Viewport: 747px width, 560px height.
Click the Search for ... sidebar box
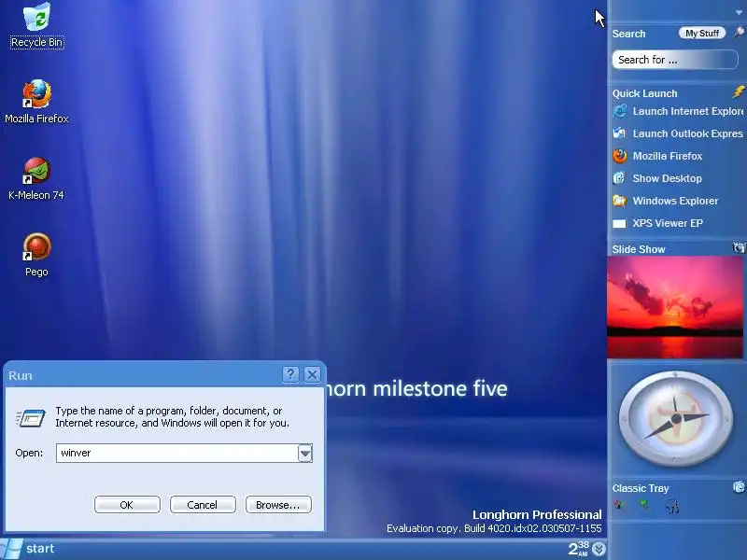[x=675, y=60]
